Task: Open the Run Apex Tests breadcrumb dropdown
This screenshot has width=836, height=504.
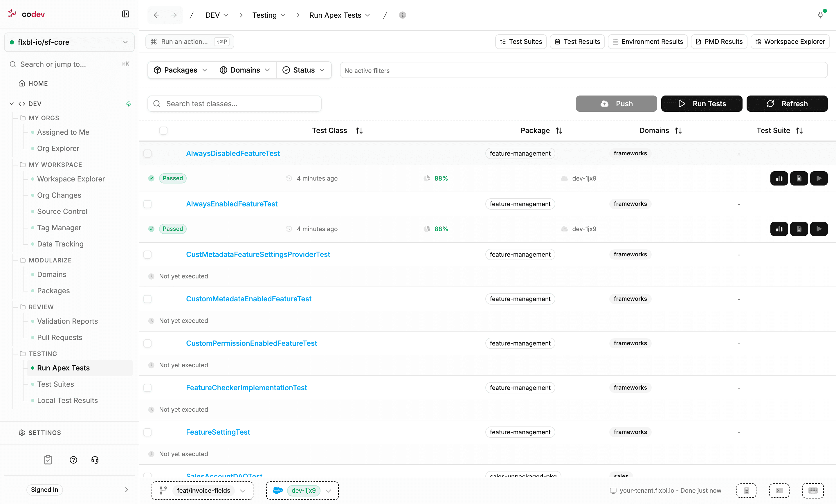Action: tap(339, 15)
